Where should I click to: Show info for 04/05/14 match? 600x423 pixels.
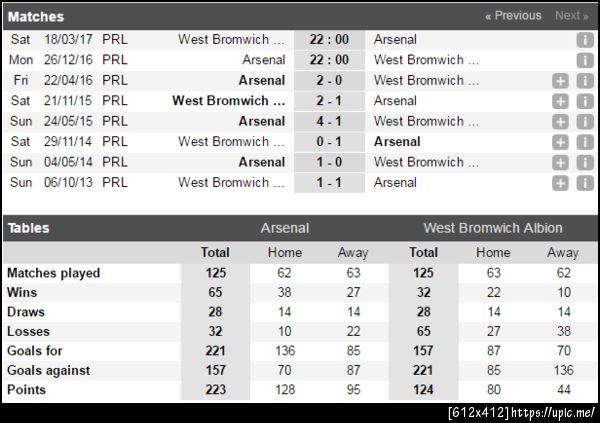tap(585, 162)
